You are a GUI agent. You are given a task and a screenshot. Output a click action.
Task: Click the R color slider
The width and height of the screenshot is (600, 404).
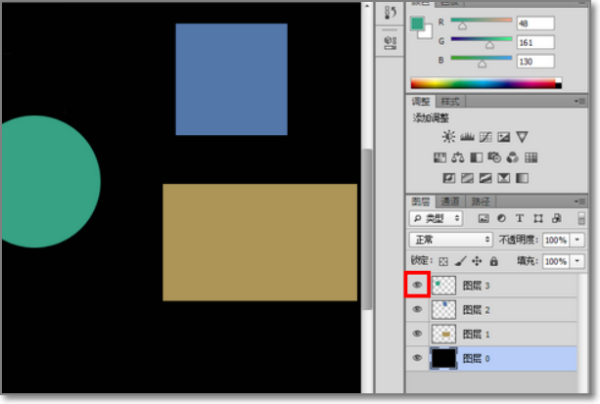click(481, 21)
